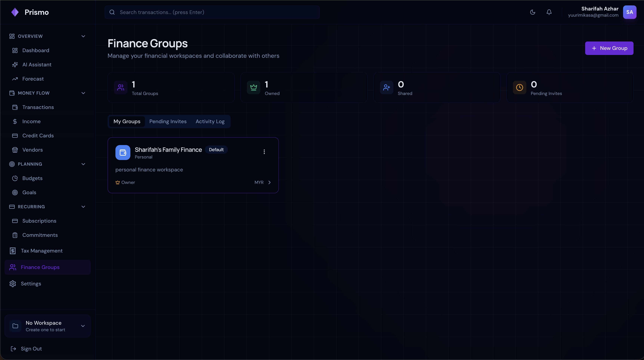The image size is (644, 360).
Task: Toggle dark mode with moon icon
Action: (x=532, y=12)
